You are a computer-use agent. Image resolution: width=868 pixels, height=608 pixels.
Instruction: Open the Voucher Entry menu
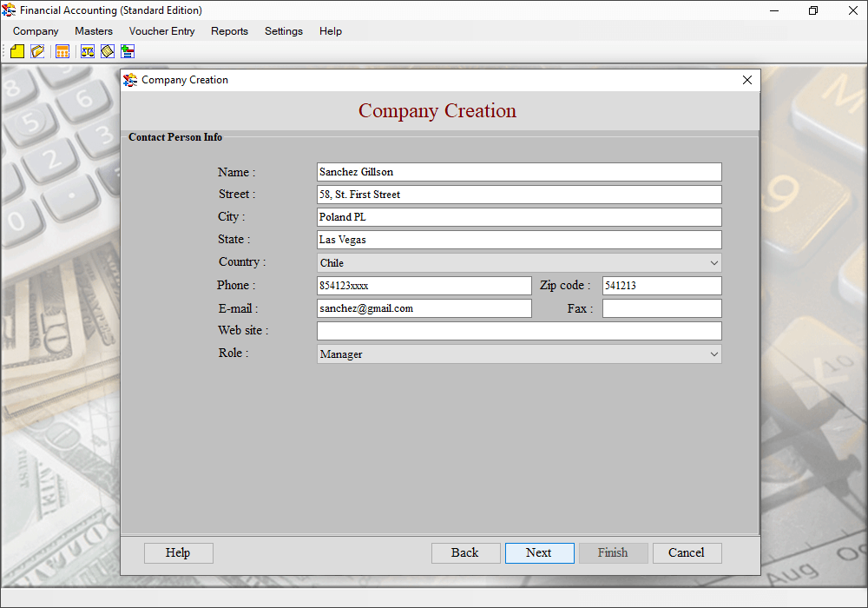[161, 31]
